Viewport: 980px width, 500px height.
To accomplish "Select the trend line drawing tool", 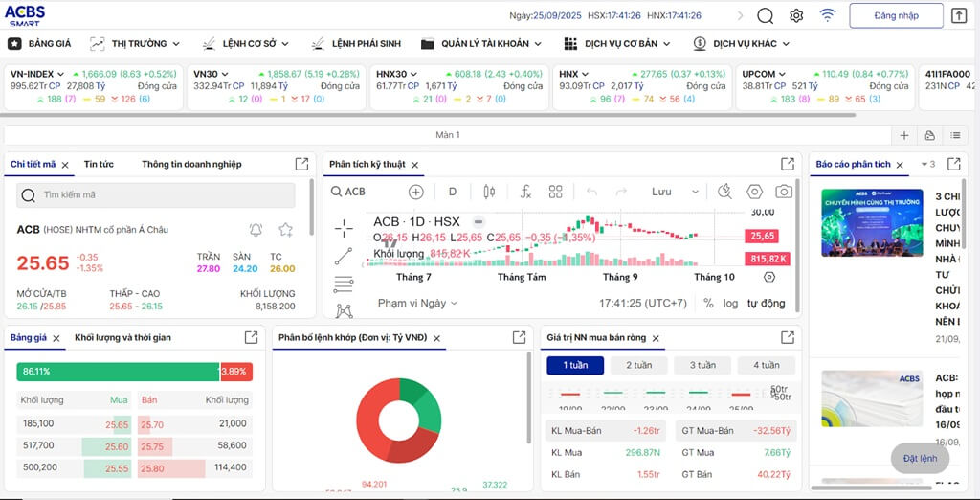I will tap(344, 256).
